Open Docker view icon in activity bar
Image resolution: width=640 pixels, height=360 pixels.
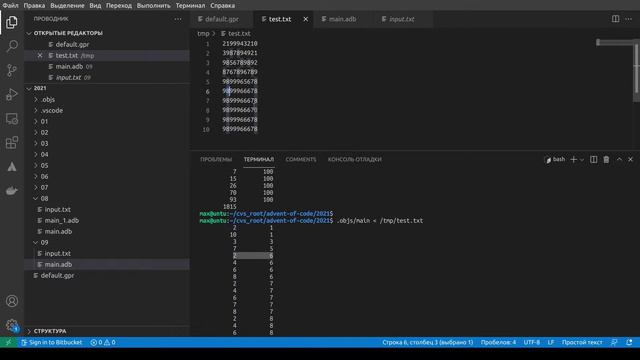pyautogui.click(x=12, y=191)
